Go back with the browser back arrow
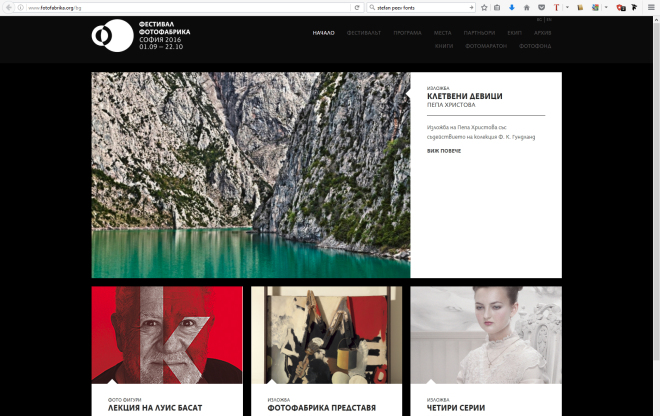Image resolution: width=660 pixels, height=416 pixels. [x=9, y=7]
